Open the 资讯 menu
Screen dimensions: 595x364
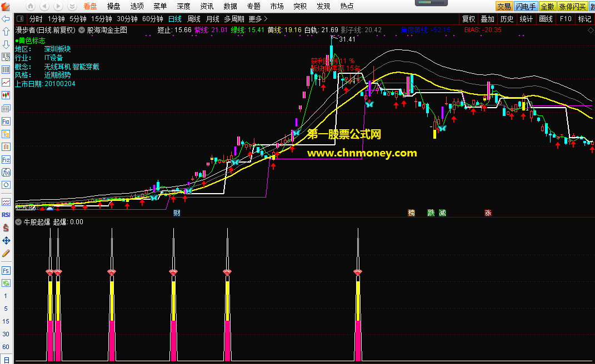[x=207, y=7]
